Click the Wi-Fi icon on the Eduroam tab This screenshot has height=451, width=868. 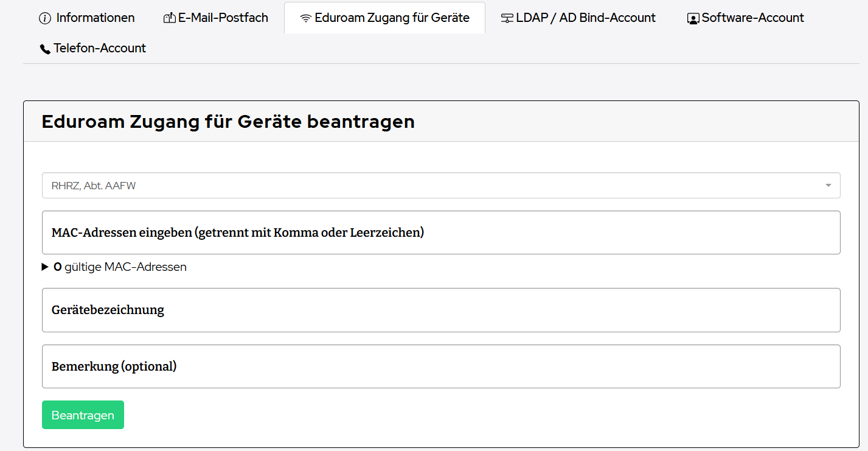click(306, 18)
